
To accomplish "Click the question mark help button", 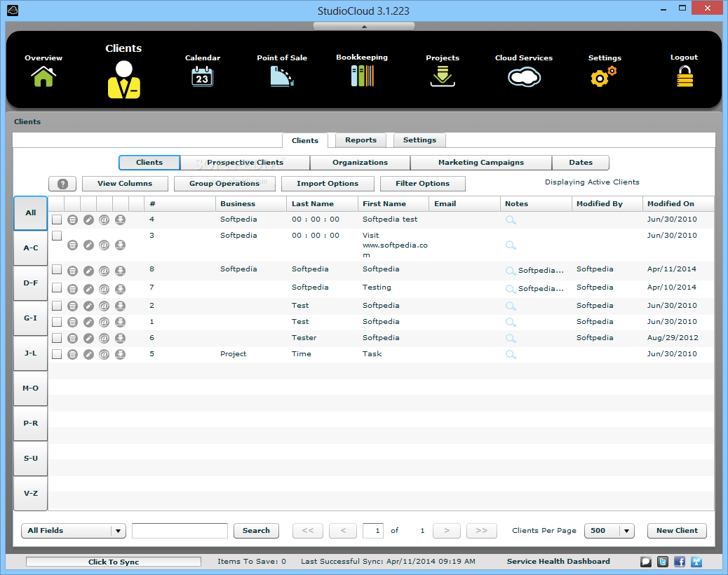I will coord(62,184).
